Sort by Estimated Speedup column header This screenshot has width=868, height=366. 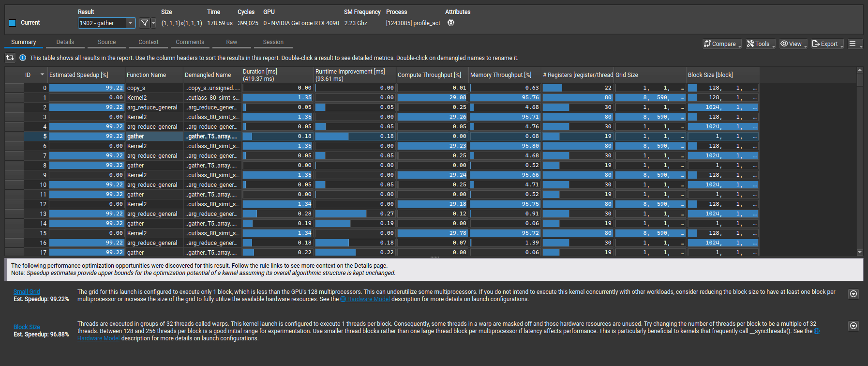[78, 75]
